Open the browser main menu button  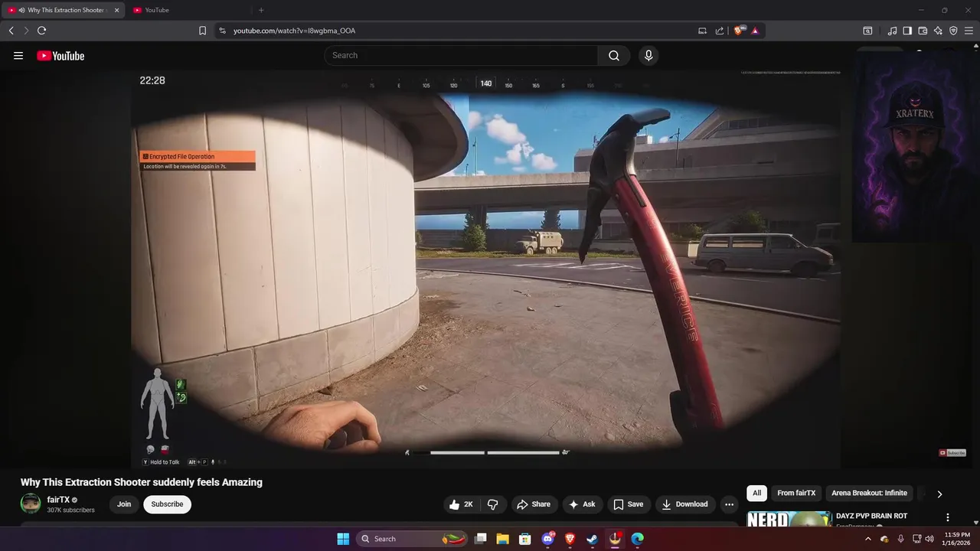(x=969, y=31)
